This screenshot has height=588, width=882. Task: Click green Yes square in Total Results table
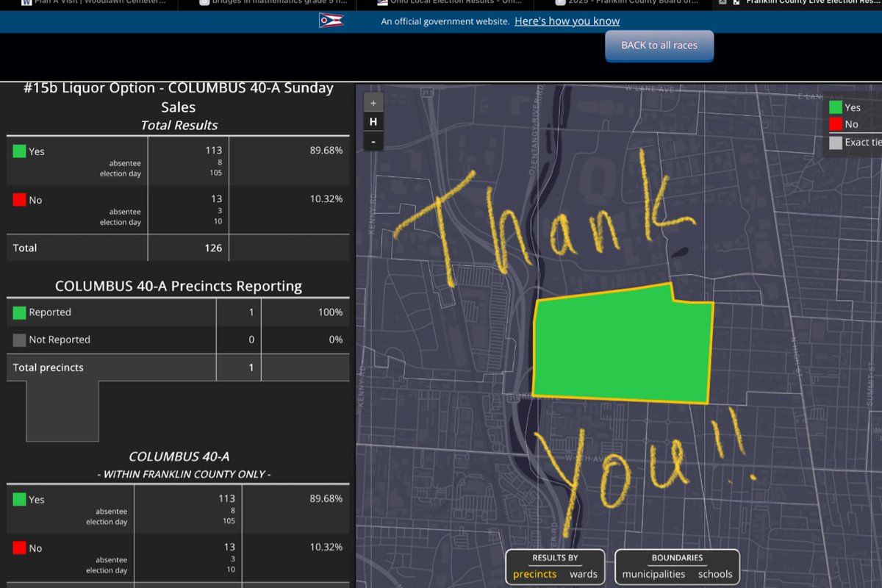[19, 151]
